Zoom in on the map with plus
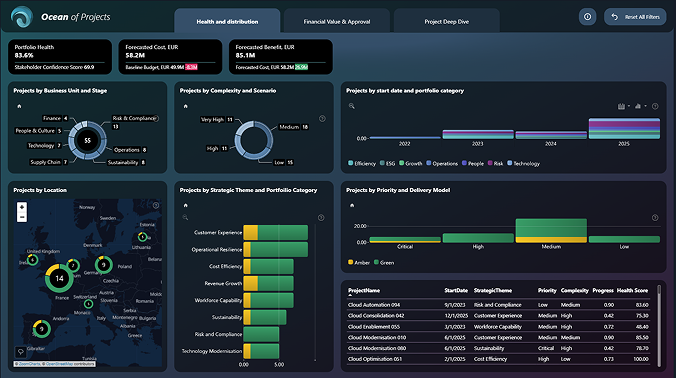Screen dimensions: 676x378 click(22, 207)
